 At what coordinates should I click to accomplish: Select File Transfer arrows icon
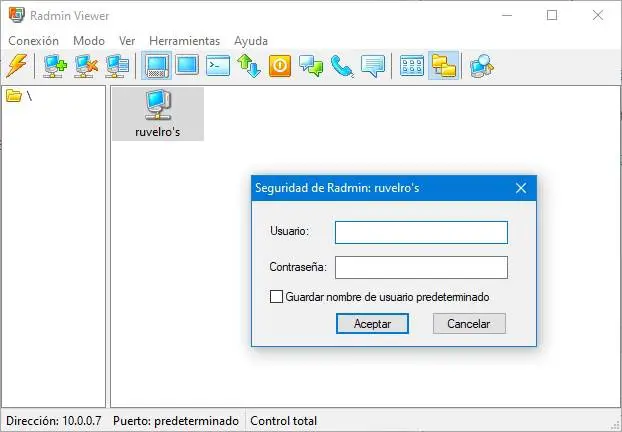[249, 65]
